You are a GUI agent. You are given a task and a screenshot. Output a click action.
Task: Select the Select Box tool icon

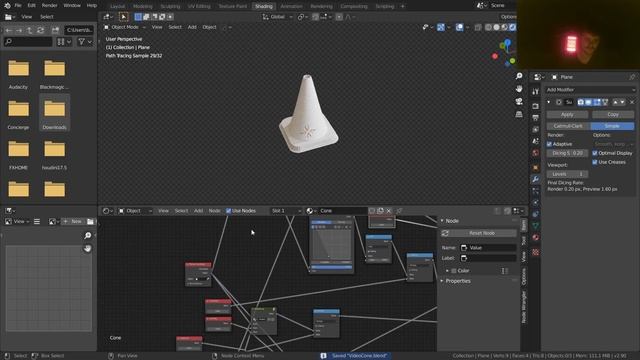tap(123, 17)
